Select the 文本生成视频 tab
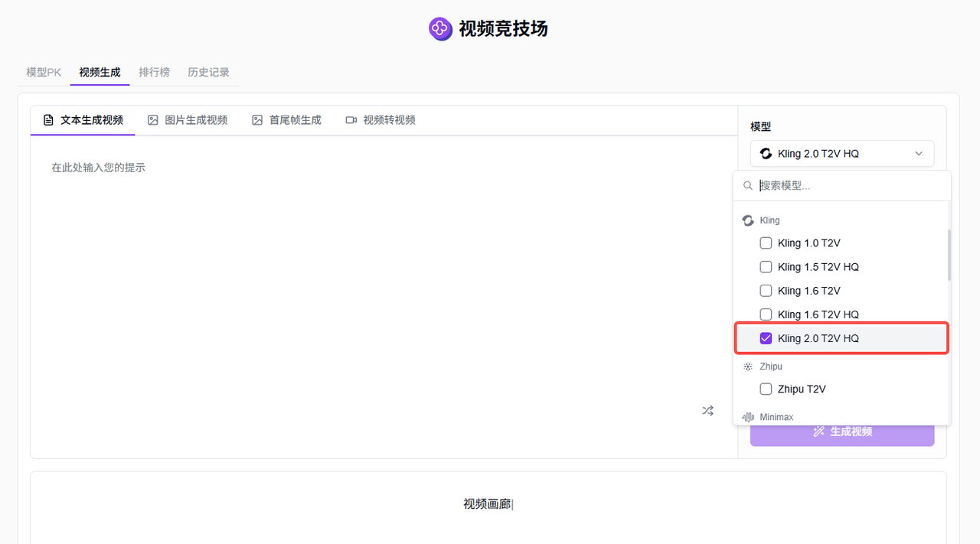The height and width of the screenshot is (544, 980). (x=83, y=120)
